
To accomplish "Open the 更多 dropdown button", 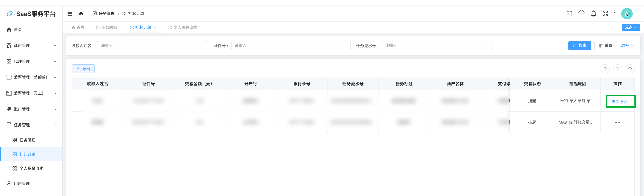I will coord(631,27).
